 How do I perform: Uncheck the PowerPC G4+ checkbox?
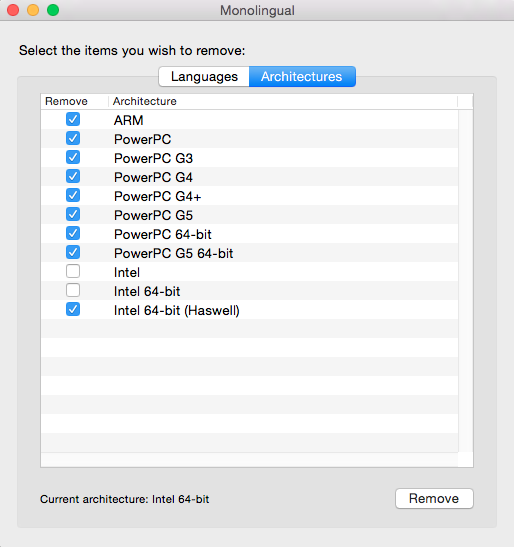point(73,195)
